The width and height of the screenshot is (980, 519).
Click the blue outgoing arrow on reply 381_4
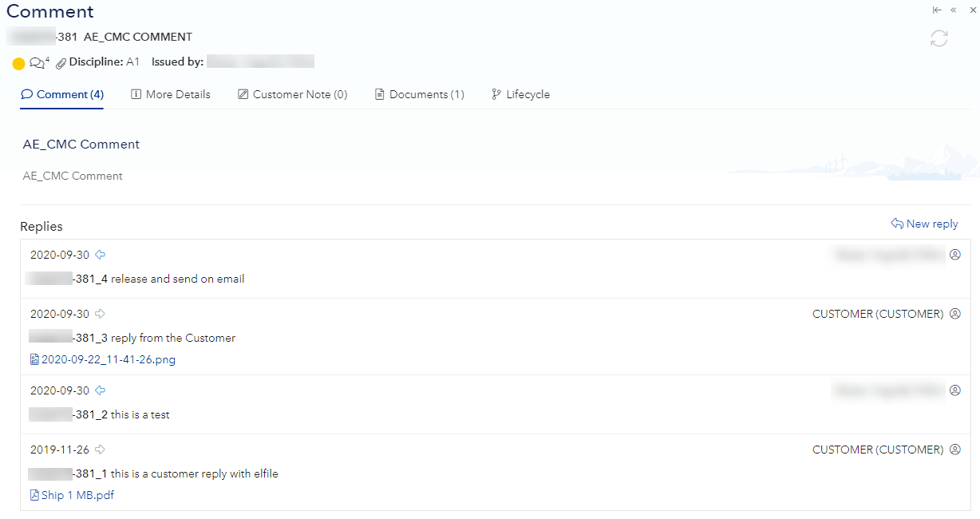point(101,255)
